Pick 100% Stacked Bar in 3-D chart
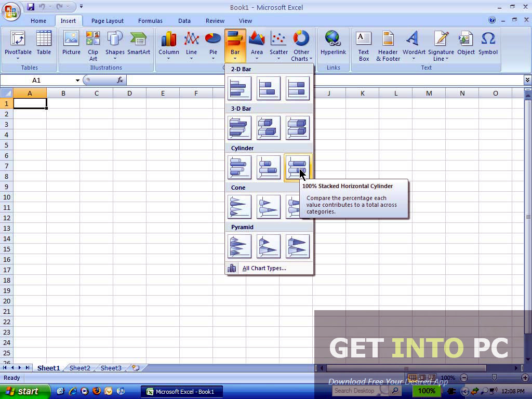Viewport: 532px width, 399px height. coord(298,128)
